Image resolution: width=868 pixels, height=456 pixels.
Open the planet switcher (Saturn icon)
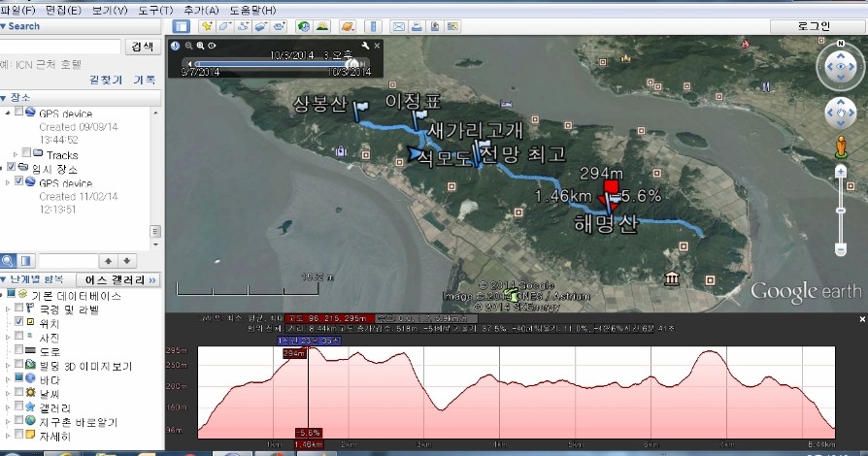[347, 26]
